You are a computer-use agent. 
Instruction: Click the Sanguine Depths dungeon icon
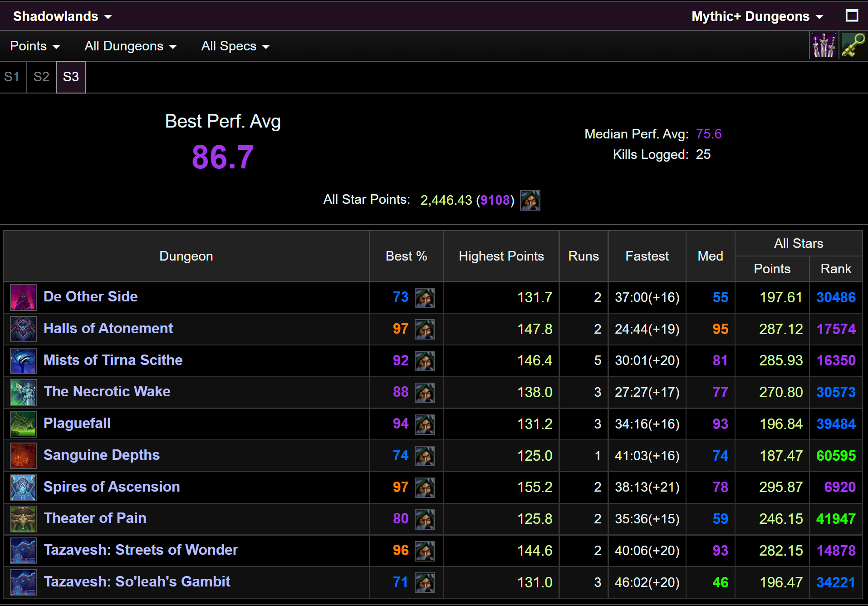(x=23, y=456)
